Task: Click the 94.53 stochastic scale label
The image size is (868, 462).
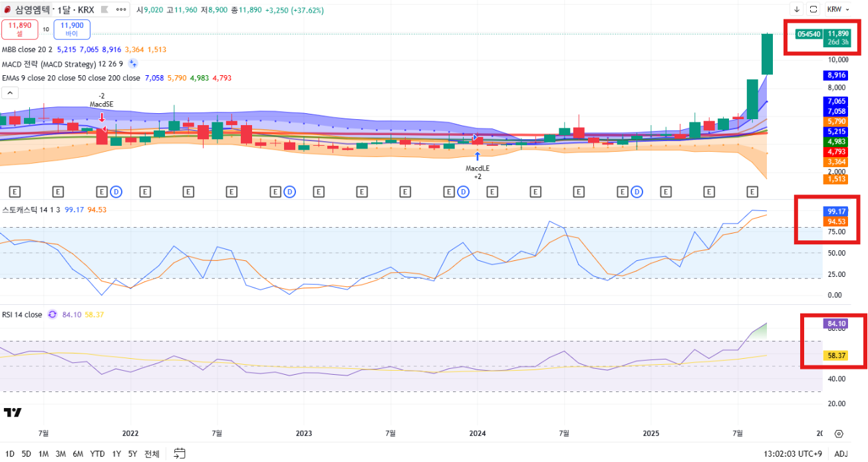Action: click(x=837, y=221)
